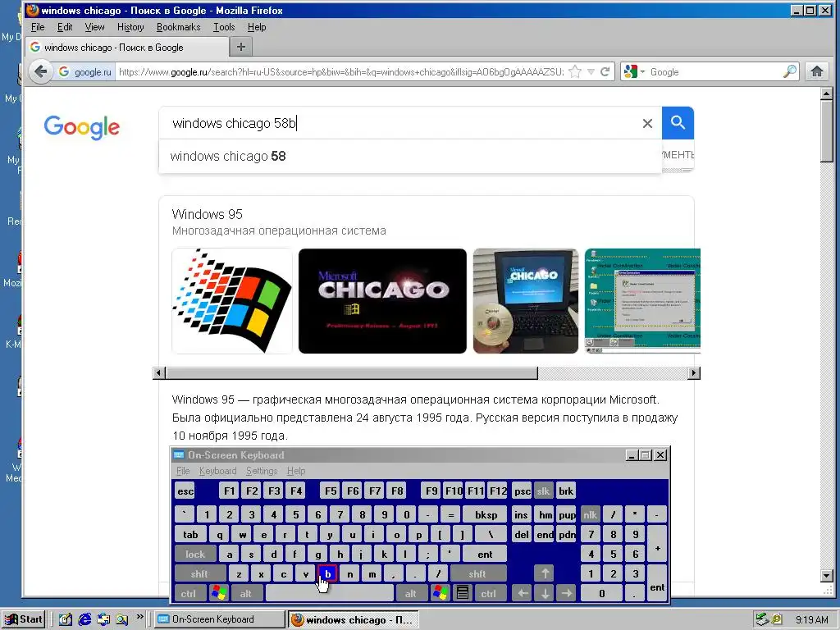Open the Microsoft Chicago logo thumbnail
This screenshot has height=630, width=840.
click(382, 301)
